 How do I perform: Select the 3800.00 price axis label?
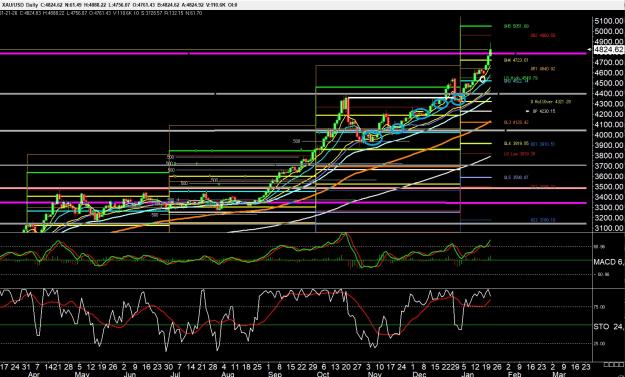pos(608,155)
